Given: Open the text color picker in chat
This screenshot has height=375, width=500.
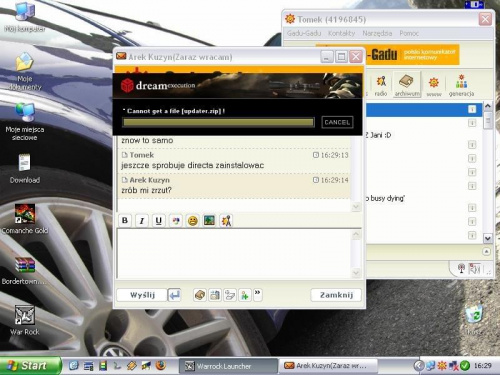Looking at the screenshot, I should [176, 220].
